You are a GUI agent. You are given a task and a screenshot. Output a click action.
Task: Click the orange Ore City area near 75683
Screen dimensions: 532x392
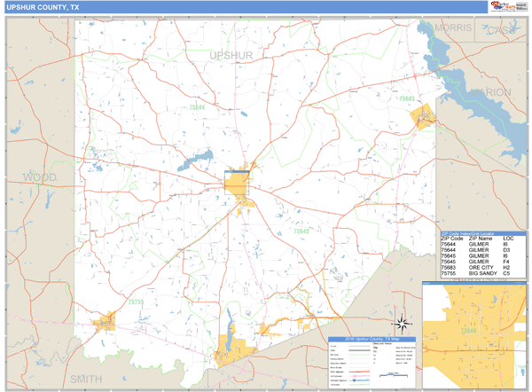[x=422, y=116]
